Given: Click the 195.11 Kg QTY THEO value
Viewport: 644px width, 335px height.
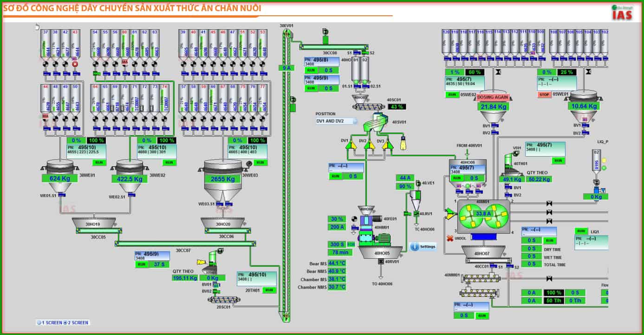Looking at the screenshot, I should [x=185, y=278].
